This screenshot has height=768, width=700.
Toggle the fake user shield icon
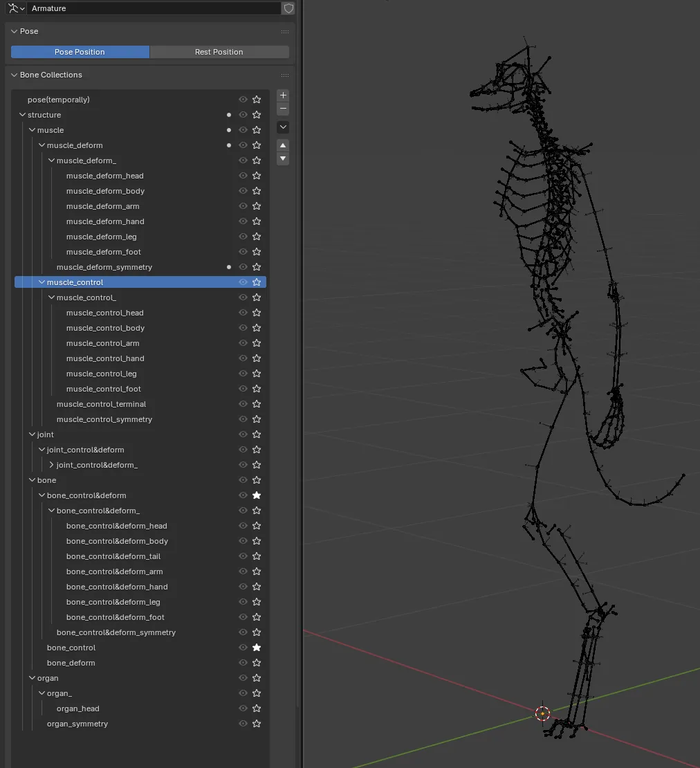[x=288, y=8]
